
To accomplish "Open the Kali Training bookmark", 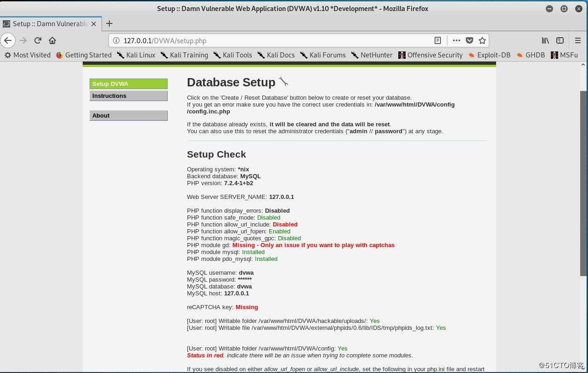I will coord(184,55).
